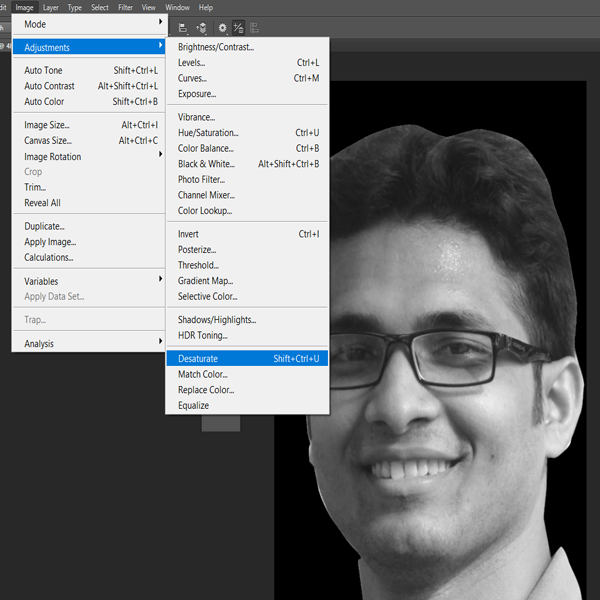
Task: Choose Equalize adjustment
Action: 247,406
